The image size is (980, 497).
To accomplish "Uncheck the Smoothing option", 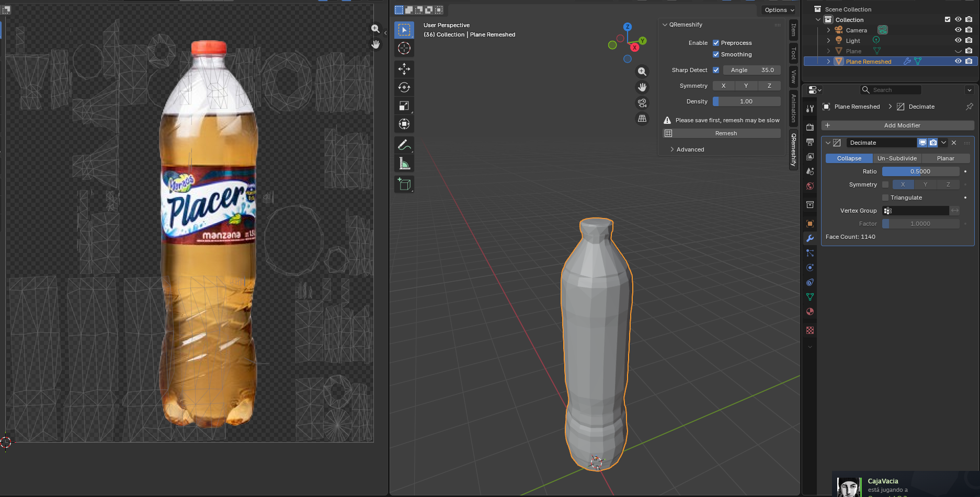I will tap(716, 54).
